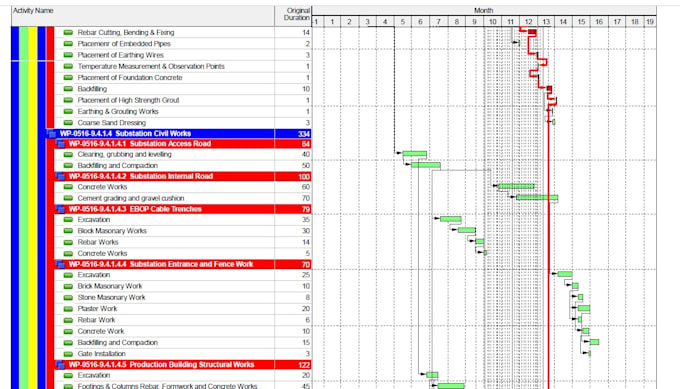Sort by the Original Duration column header

(293, 16)
